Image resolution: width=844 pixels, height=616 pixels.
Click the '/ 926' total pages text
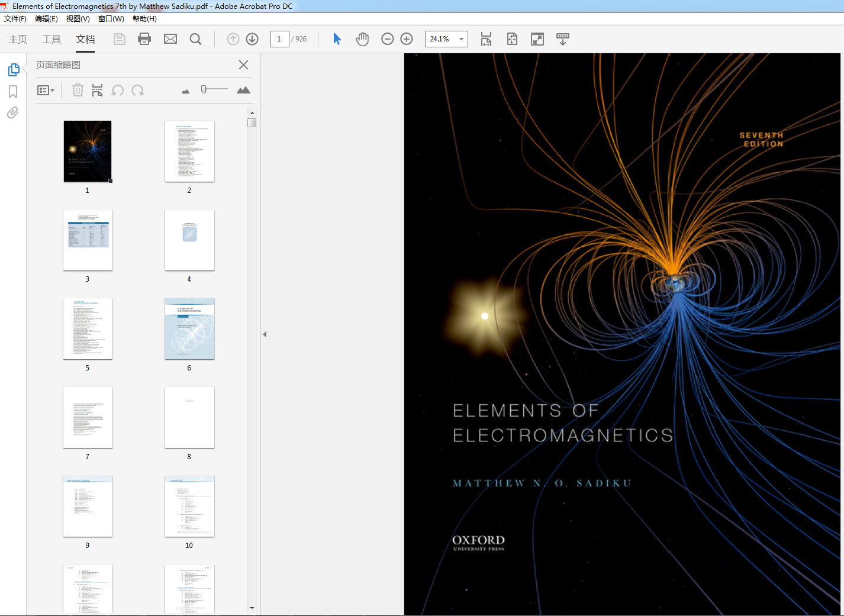pos(299,39)
